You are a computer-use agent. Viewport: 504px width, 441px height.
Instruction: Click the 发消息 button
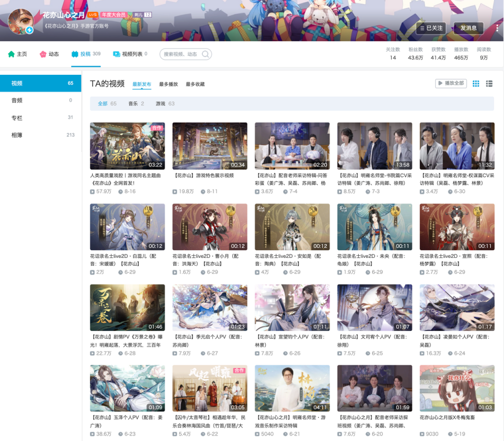pos(469,28)
